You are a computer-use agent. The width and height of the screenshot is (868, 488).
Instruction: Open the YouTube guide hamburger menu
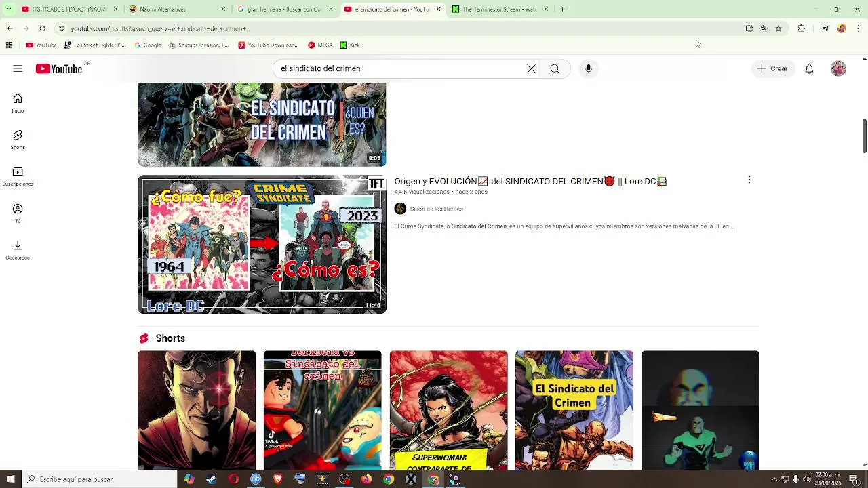pyautogui.click(x=18, y=68)
